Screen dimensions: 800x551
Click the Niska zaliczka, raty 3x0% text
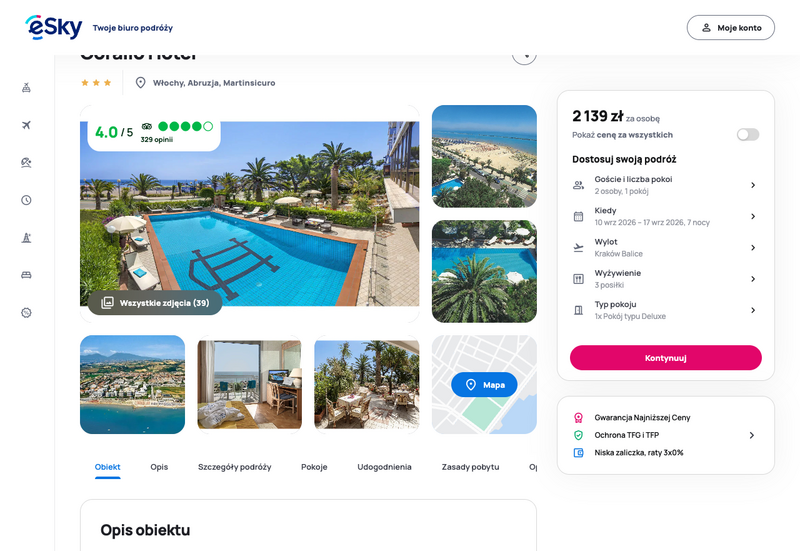click(639, 453)
